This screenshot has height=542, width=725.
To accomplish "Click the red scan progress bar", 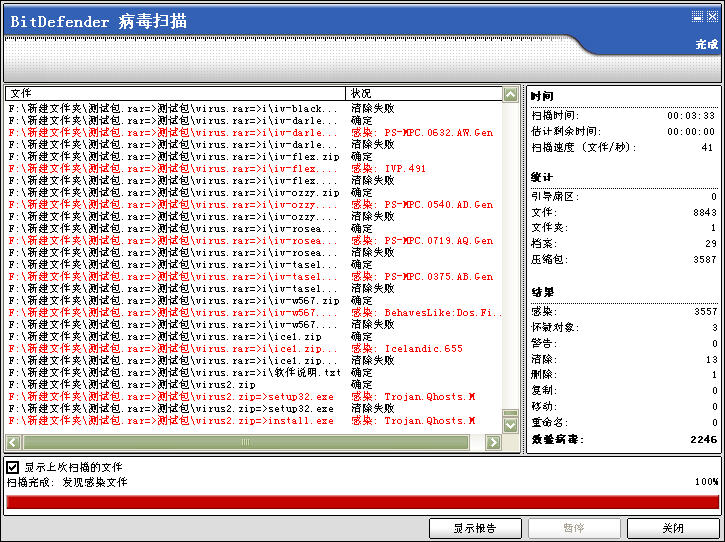I will click(x=362, y=502).
